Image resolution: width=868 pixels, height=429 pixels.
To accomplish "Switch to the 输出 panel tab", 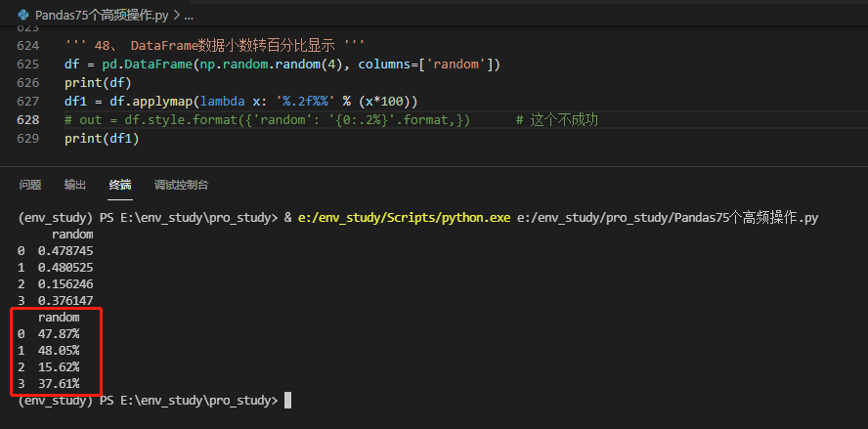I will click(74, 185).
